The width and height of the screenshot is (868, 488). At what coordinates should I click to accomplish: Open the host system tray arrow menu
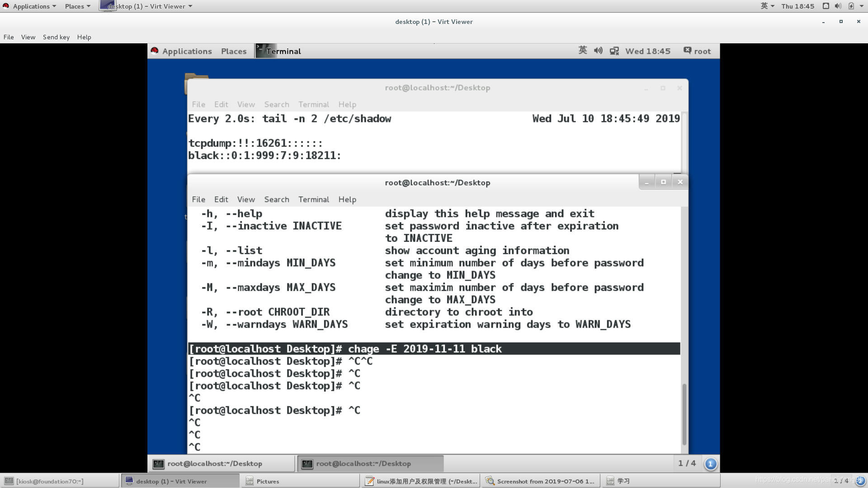click(x=862, y=6)
